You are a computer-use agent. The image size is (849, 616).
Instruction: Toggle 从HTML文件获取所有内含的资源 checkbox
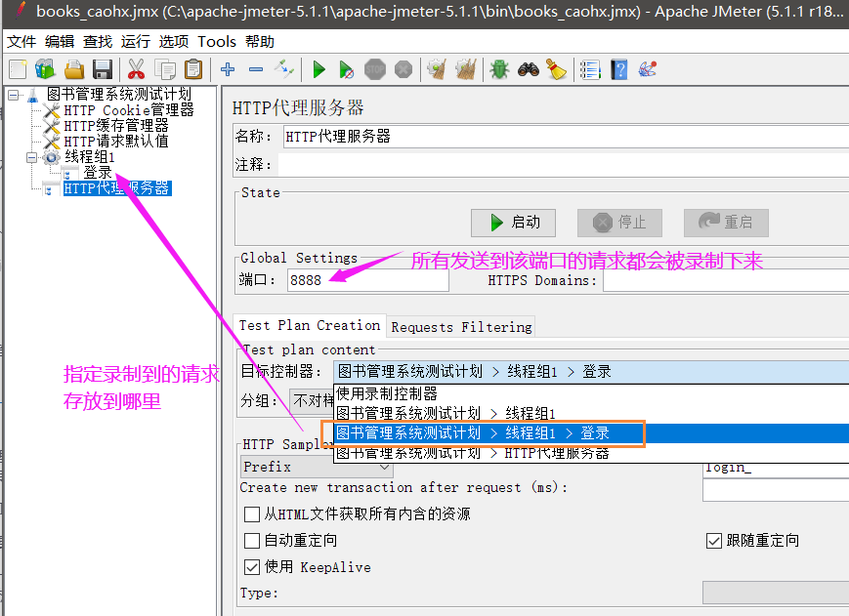point(252,513)
